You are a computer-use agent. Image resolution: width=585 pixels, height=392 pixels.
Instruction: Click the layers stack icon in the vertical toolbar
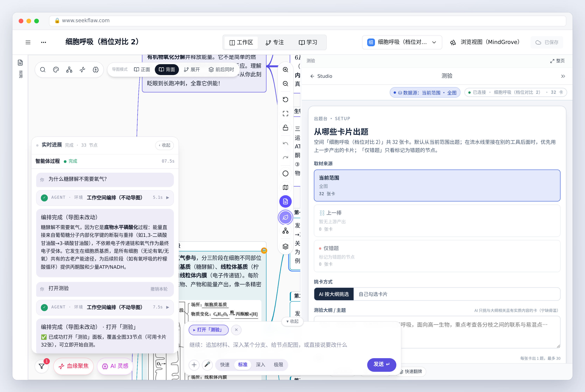285,247
